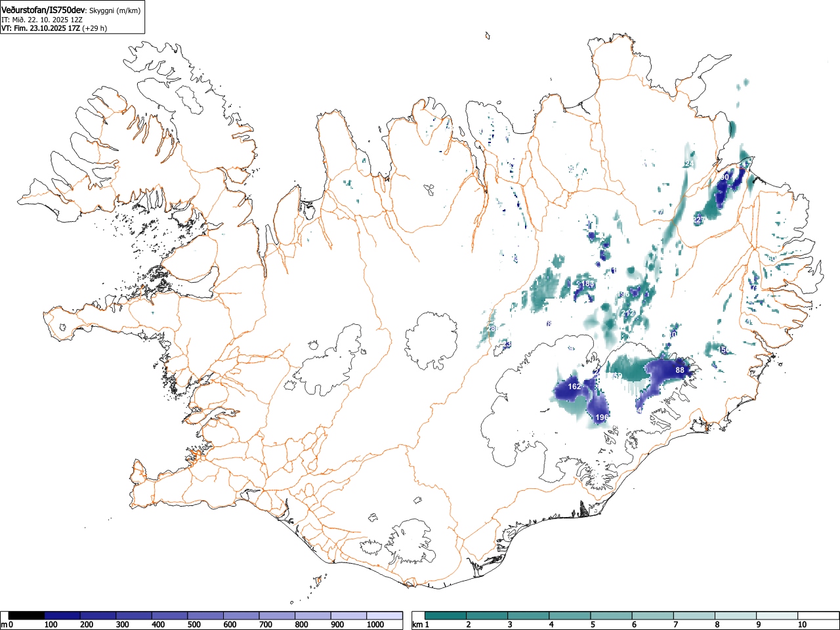The image size is (840, 630).
Task: Click the "227" visibility value on the map
Action: (700, 220)
